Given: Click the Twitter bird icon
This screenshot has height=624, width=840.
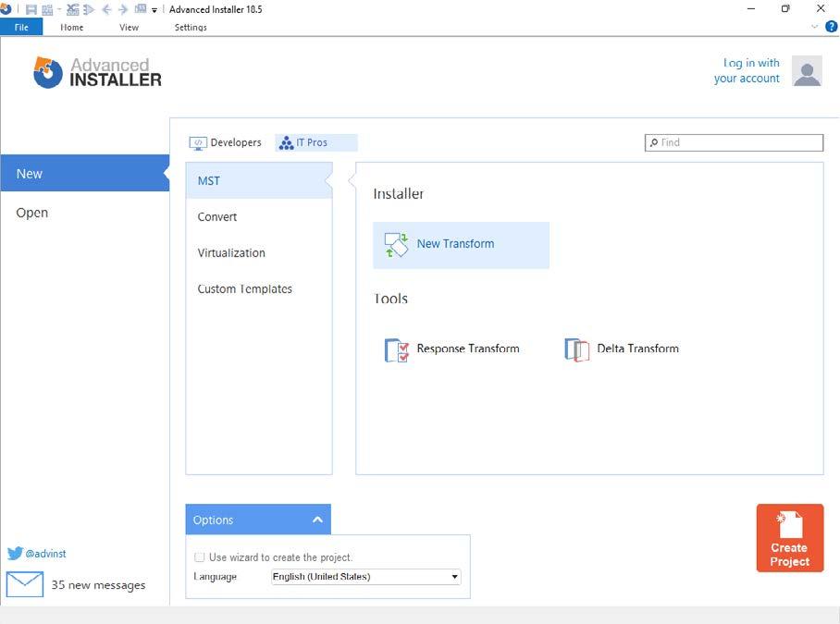Looking at the screenshot, I should [15, 554].
